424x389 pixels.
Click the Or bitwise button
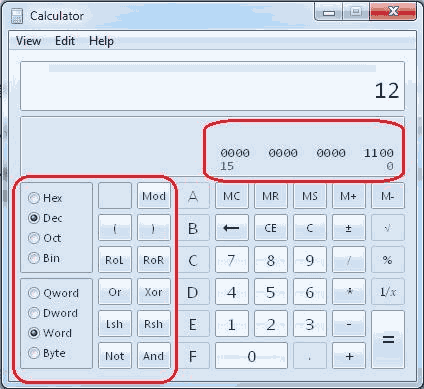coord(115,292)
